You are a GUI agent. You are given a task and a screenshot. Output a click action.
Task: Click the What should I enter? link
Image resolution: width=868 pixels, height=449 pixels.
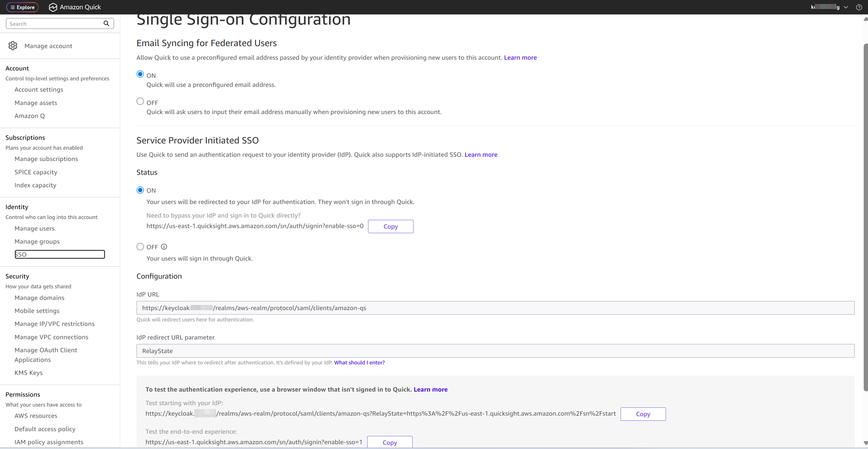359,363
